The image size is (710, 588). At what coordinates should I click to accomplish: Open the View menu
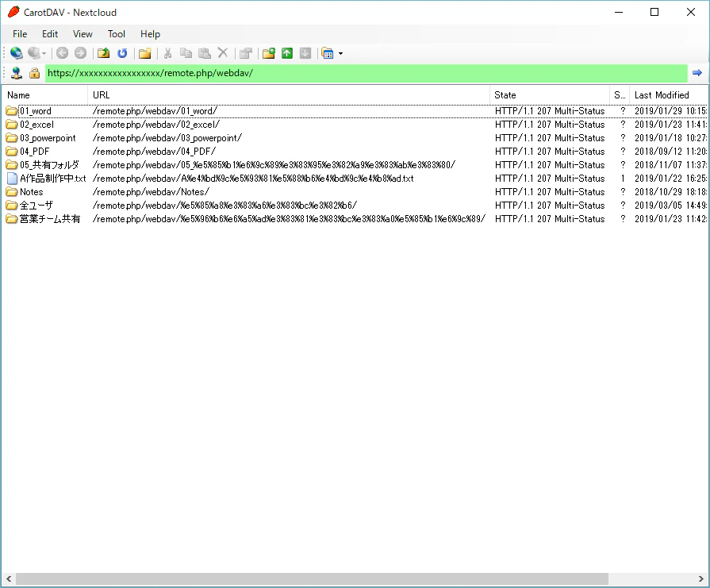coord(83,34)
